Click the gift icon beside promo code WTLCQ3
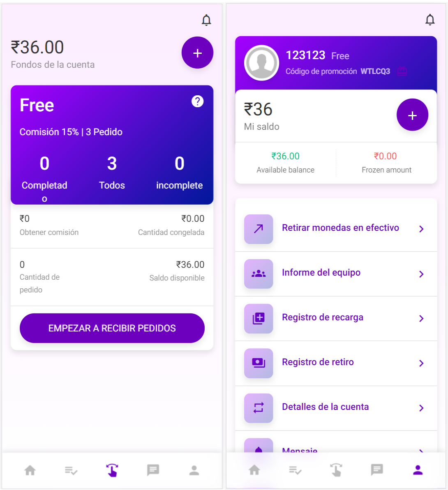Screen dimensions: 448x490 click(402, 71)
